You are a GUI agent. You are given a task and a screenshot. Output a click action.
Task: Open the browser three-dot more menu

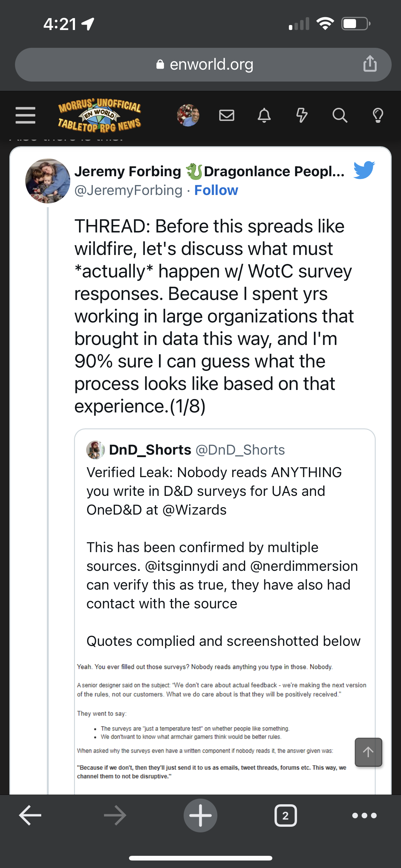coord(364,816)
